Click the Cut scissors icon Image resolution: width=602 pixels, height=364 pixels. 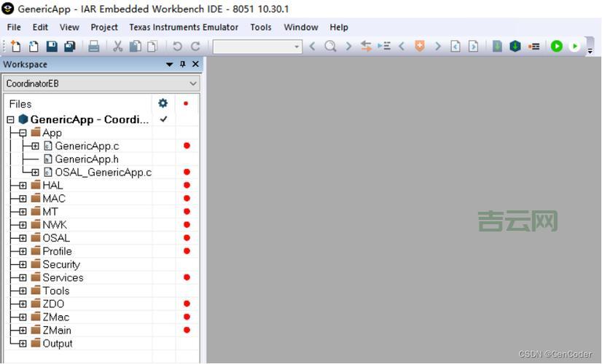pyautogui.click(x=117, y=47)
